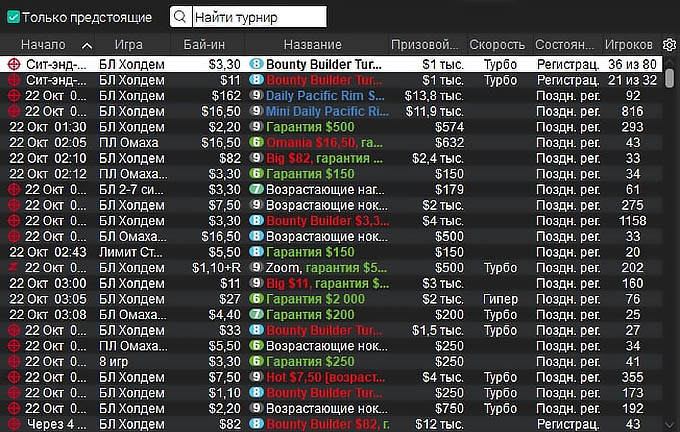The width and height of the screenshot is (680, 432).
Task: Click target icon on the $33 Bounty Builder row
Action: [14, 330]
